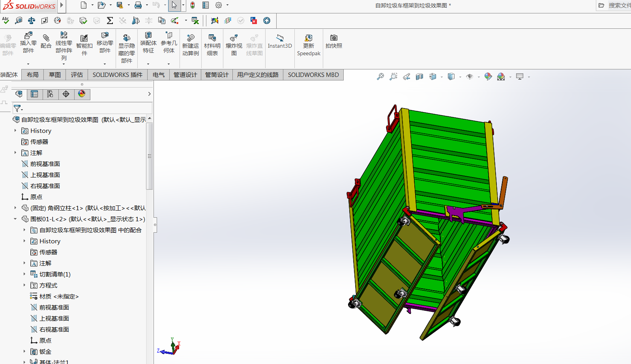Click the Rebuild traffic light icon

tap(193, 5)
